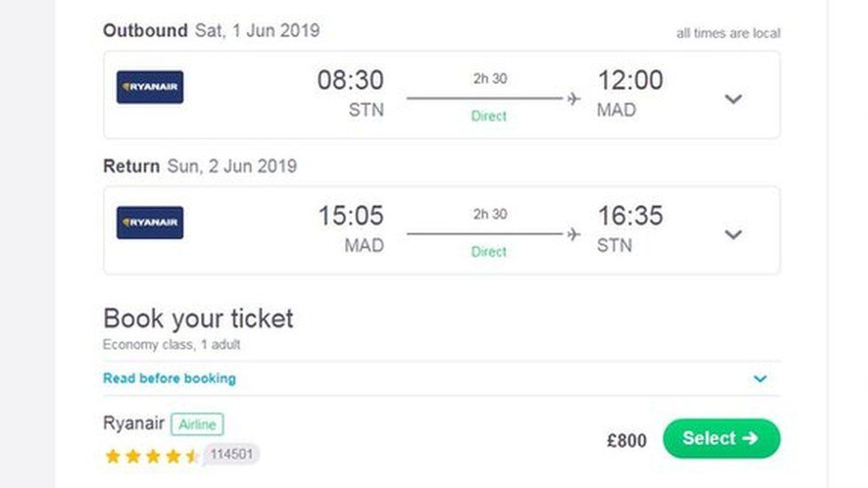Open the Read before booking link

169,379
